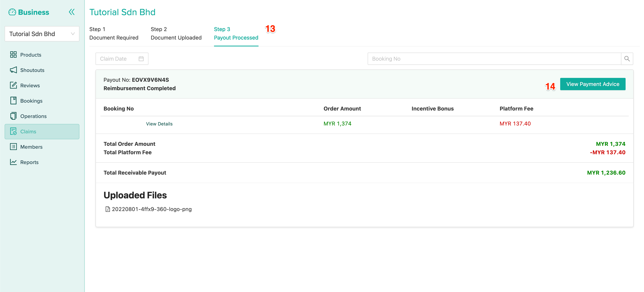Click the Bookings bookmark icon

click(x=13, y=101)
